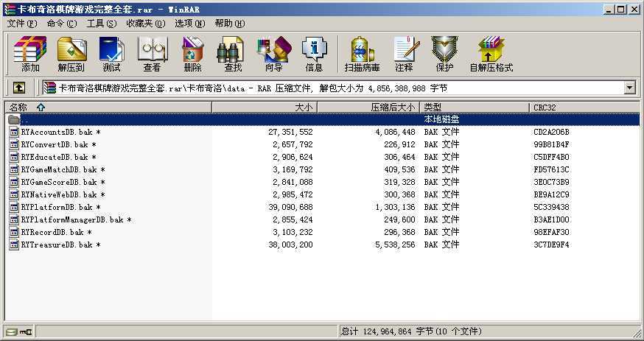Select RYPlatformDB.bak file row

pyautogui.click(x=323, y=207)
